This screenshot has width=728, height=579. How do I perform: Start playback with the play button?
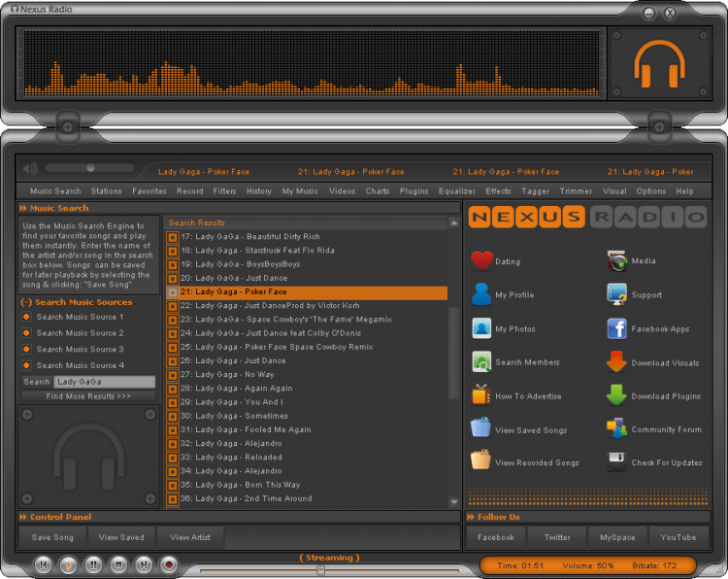coord(68,565)
